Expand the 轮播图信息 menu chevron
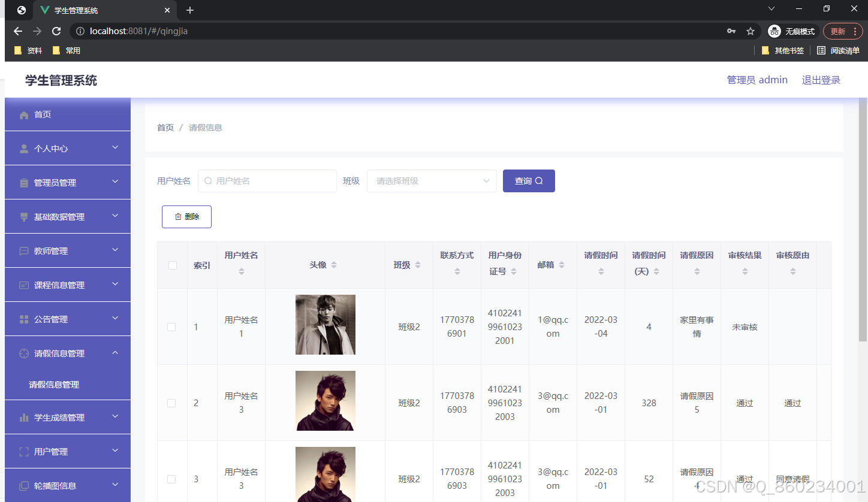Viewport: 868px width, 502px height. point(115,485)
